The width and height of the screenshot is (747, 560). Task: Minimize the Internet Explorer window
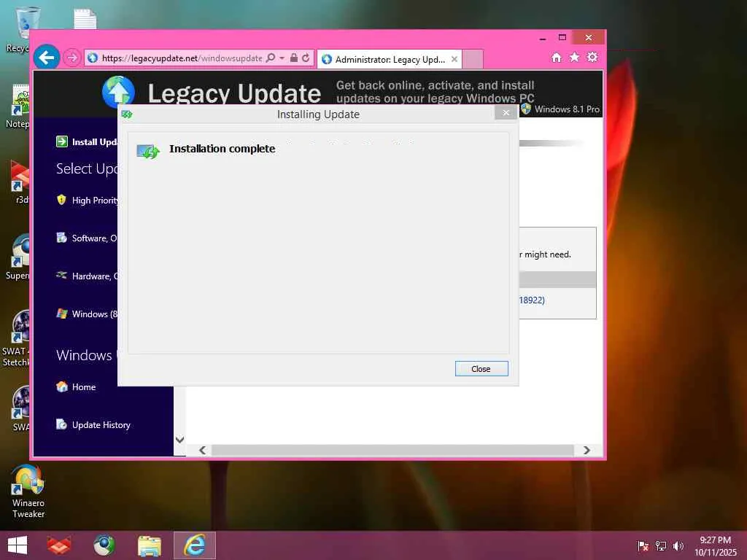pyautogui.click(x=543, y=38)
